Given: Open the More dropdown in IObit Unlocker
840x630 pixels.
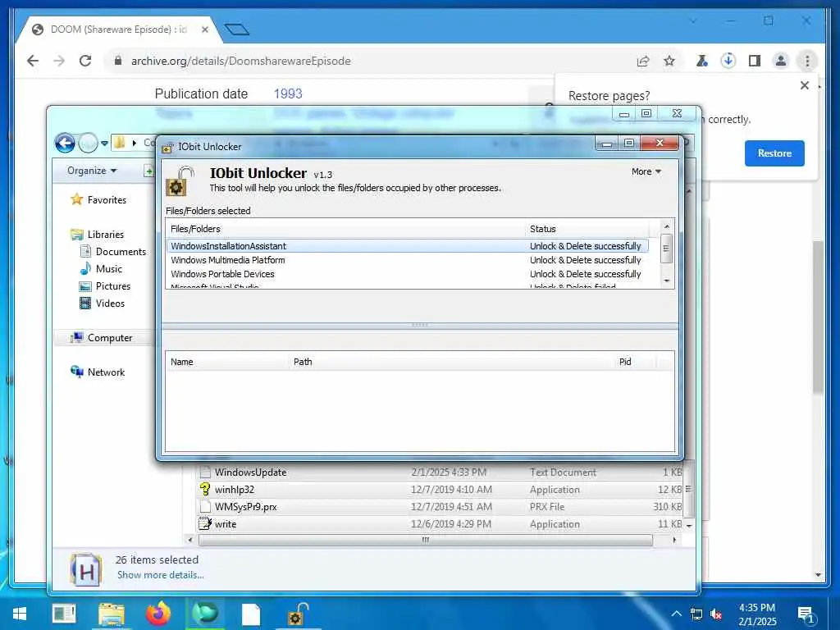Looking at the screenshot, I should click(646, 171).
